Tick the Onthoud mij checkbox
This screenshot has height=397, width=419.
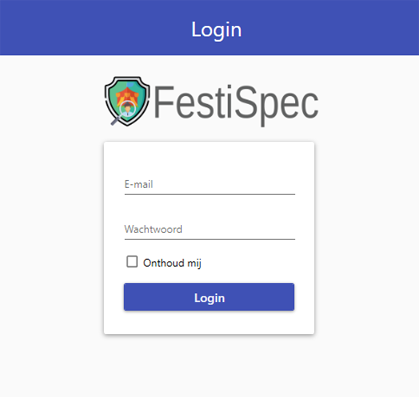[132, 262]
